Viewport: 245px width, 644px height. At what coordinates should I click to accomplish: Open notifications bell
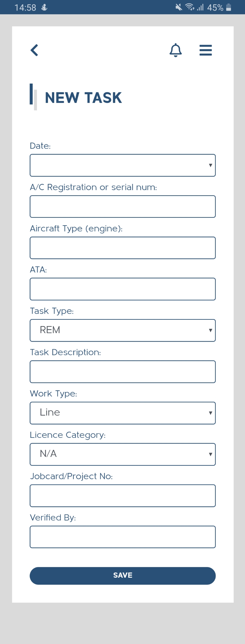pyautogui.click(x=175, y=50)
